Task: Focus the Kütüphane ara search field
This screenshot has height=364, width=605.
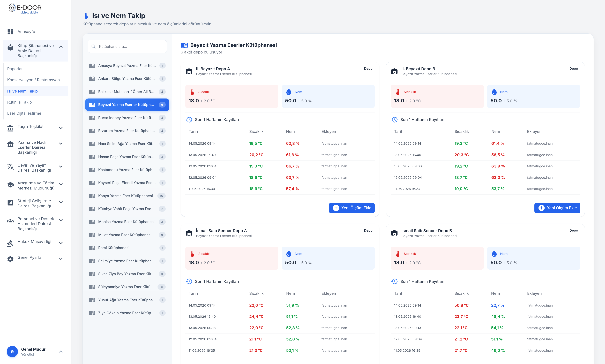Action: pos(127,46)
